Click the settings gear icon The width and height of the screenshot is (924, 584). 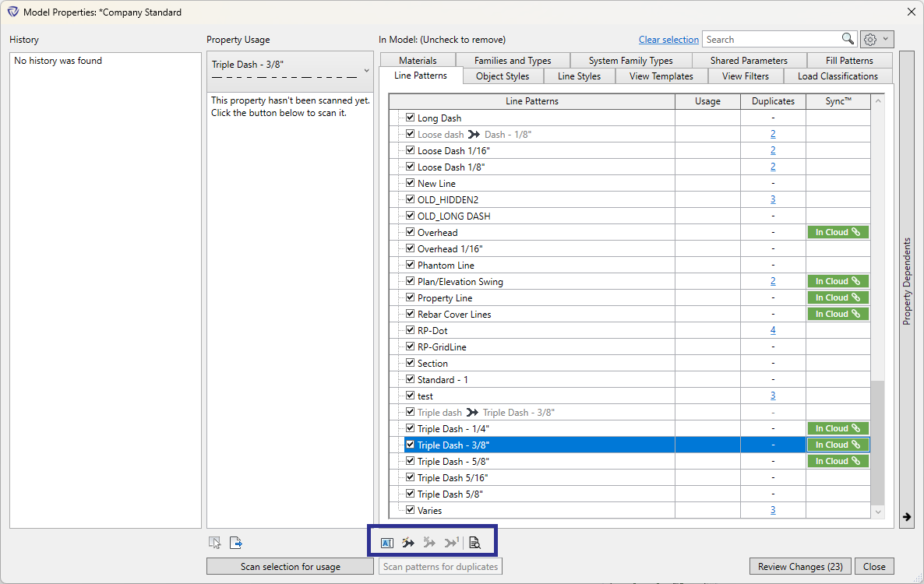(x=869, y=40)
